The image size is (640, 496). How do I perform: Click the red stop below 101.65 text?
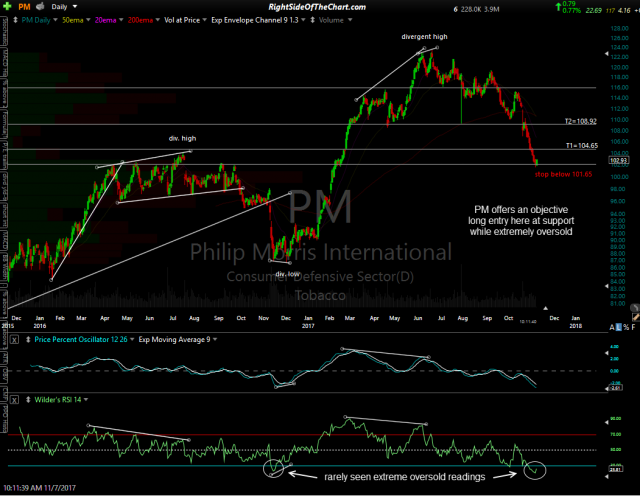pyautogui.click(x=563, y=174)
